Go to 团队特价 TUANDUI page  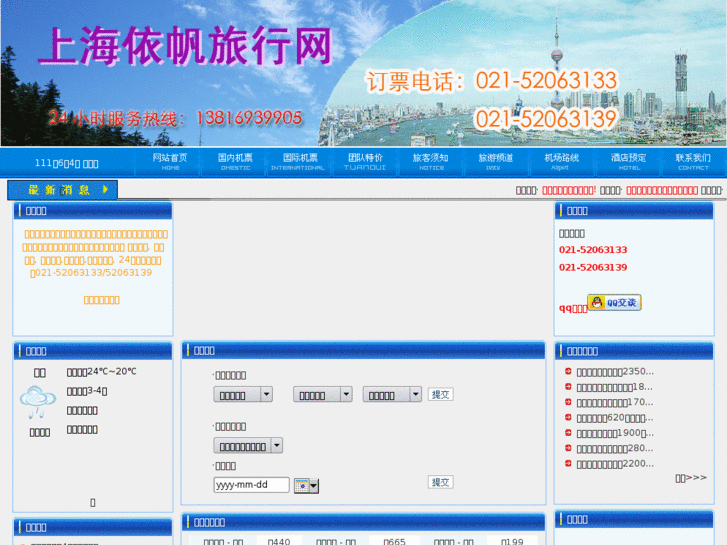[365, 162]
